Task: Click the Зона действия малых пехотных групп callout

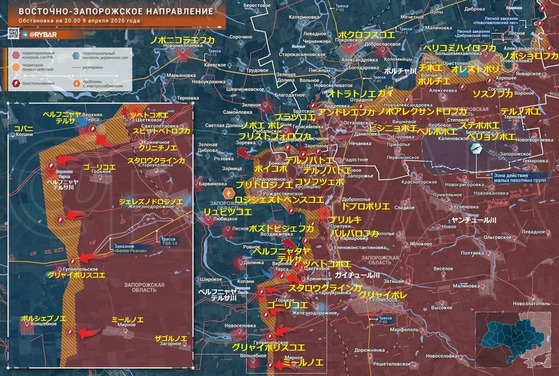Action: [520, 177]
